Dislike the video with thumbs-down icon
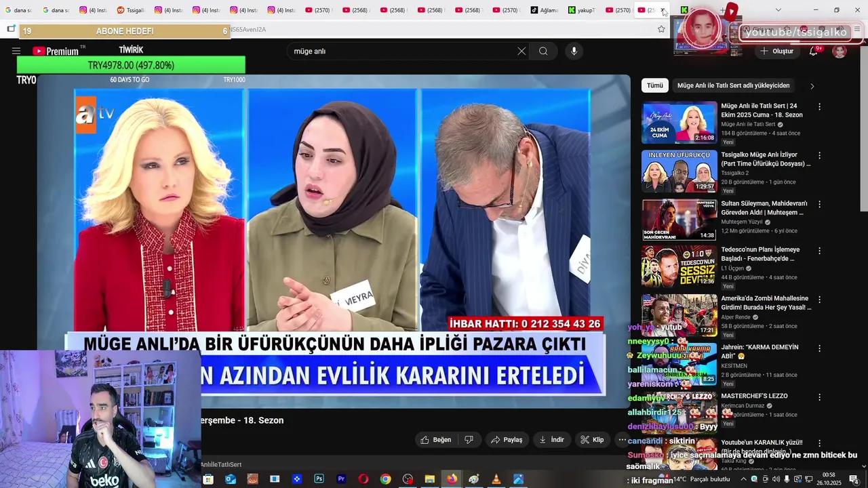 pos(469,440)
